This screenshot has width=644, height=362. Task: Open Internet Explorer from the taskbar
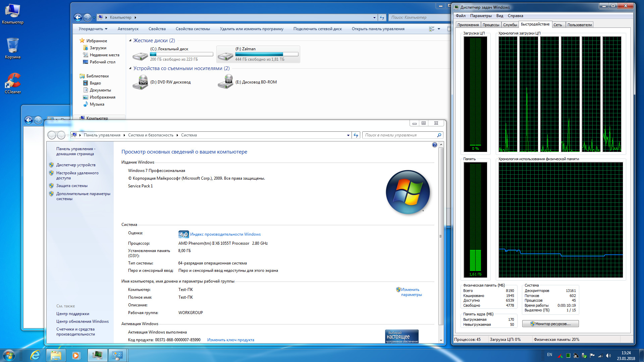(x=35, y=355)
